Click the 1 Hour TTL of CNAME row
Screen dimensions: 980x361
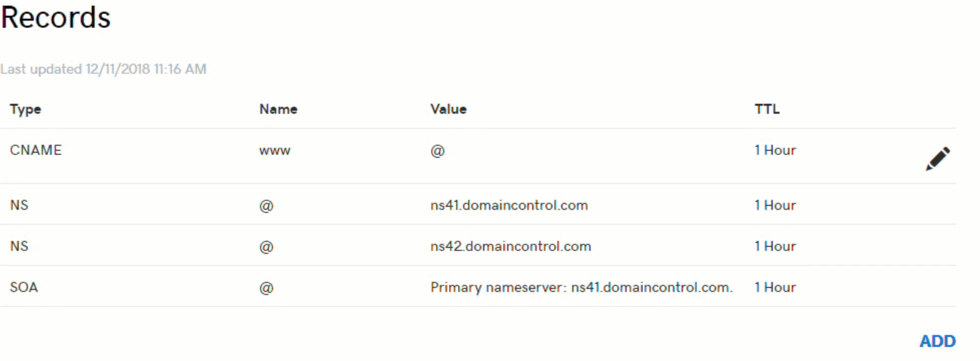pos(775,150)
